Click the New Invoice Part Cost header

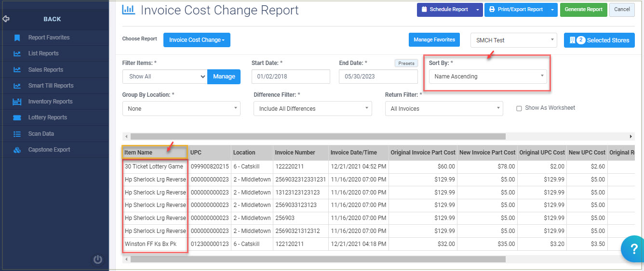pos(487,153)
